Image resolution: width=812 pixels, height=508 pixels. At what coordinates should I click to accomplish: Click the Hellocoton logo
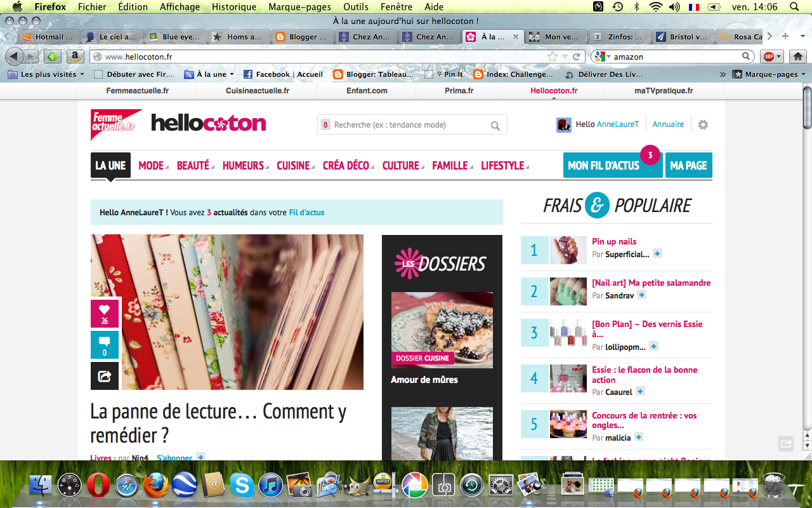tap(209, 123)
